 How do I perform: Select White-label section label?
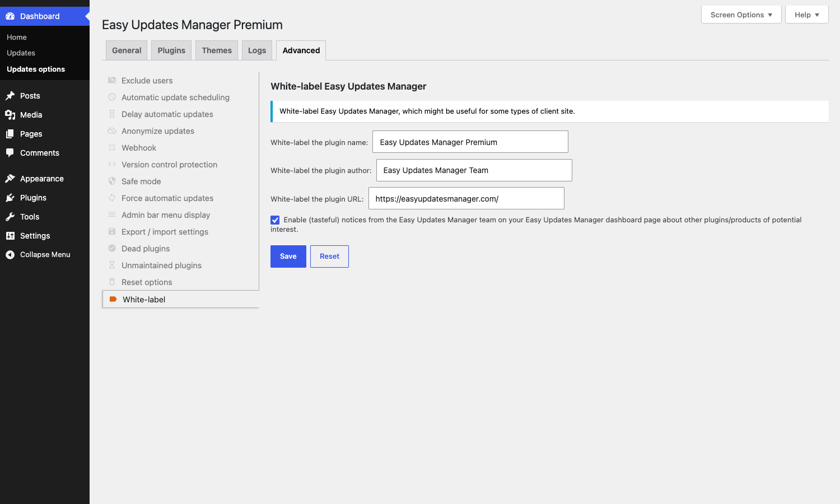click(x=144, y=300)
